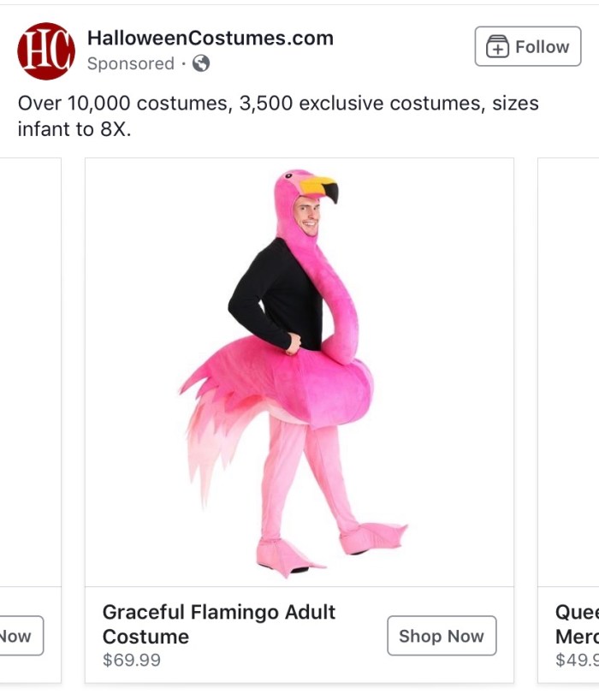This screenshot has width=599, height=700.
Task: Click the ad caption about 10,000 costumes
Action: tap(278, 116)
